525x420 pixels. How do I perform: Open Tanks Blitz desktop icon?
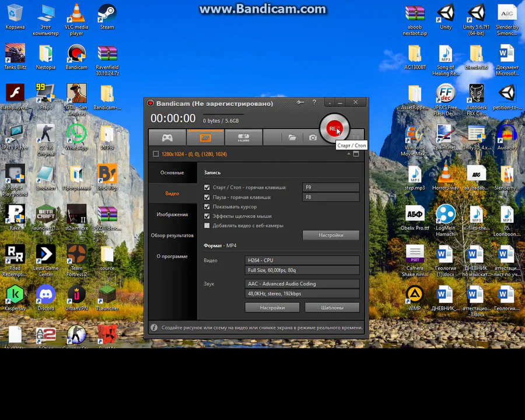click(x=15, y=57)
